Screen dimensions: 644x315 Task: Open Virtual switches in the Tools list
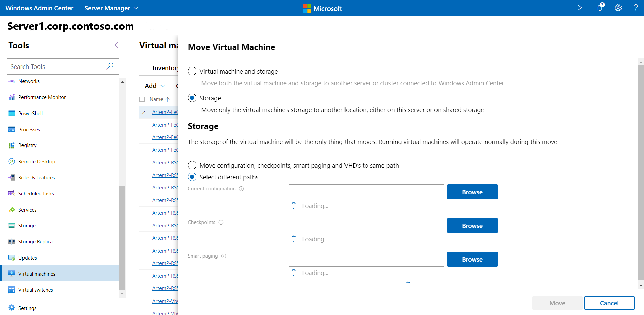click(x=36, y=290)
